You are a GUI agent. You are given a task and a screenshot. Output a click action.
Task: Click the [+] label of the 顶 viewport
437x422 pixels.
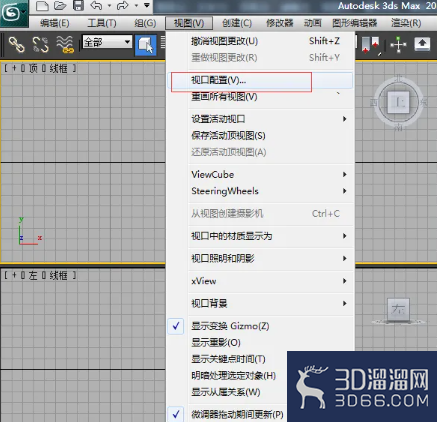pyautogui.click(x=14, y=68)
